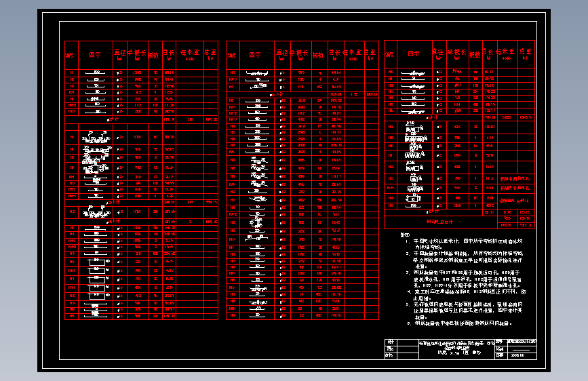Click the 审核 cell in title block
Screen dimensions: 588x381
tap(391, 355)
